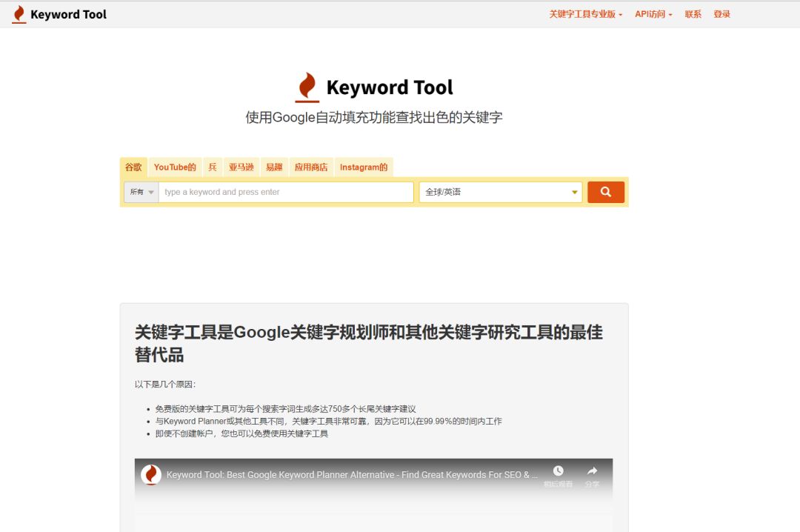Click the video title link text

click(352, 475)
